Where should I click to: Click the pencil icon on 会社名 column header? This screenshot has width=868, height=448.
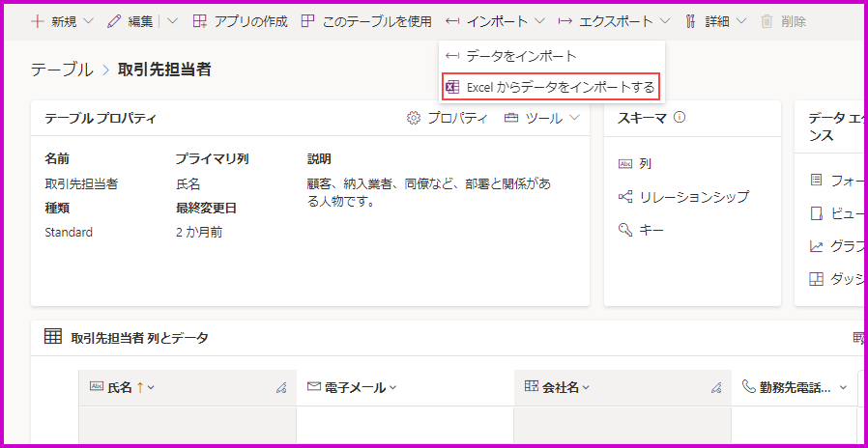pyautogui.click(x=715, y=388)
